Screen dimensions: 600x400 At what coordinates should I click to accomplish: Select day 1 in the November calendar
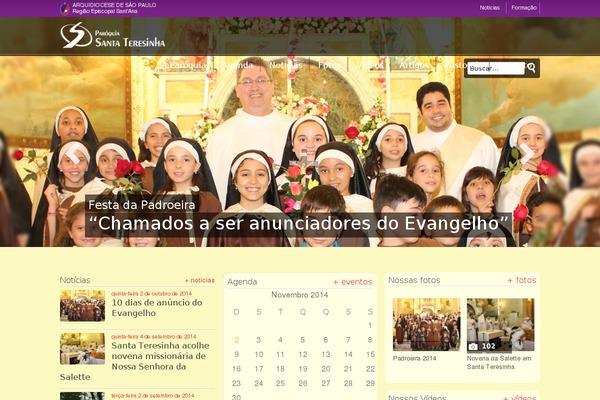[x=370, y=325]
